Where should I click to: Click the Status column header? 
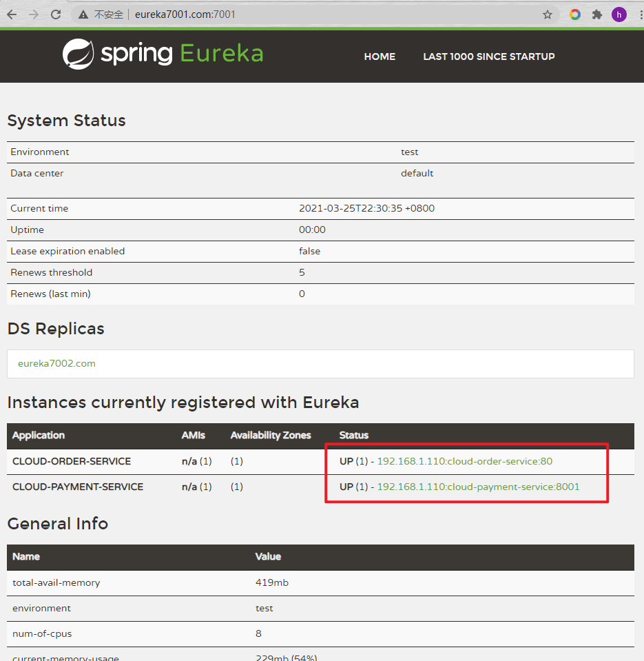pos(354,436)
